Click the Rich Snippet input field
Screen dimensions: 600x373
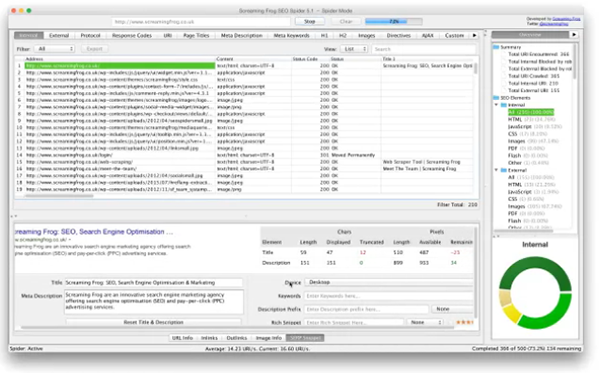click(x=354, y=323)
